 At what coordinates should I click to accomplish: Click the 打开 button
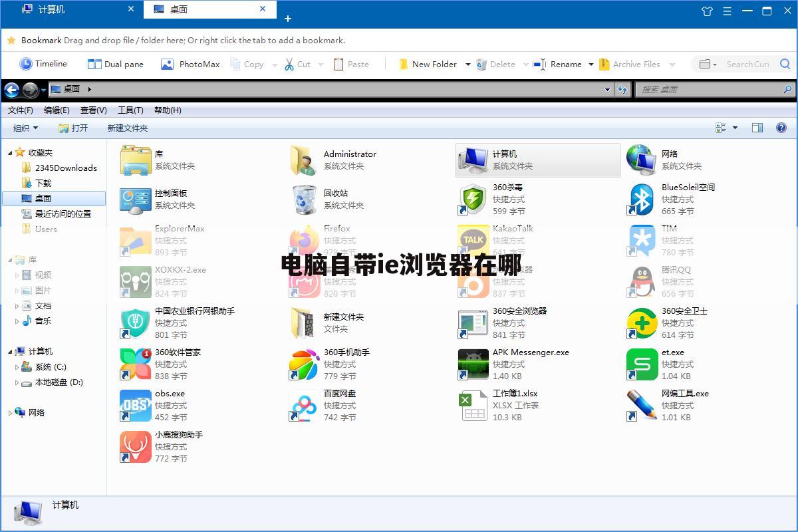tap(73, 128)
